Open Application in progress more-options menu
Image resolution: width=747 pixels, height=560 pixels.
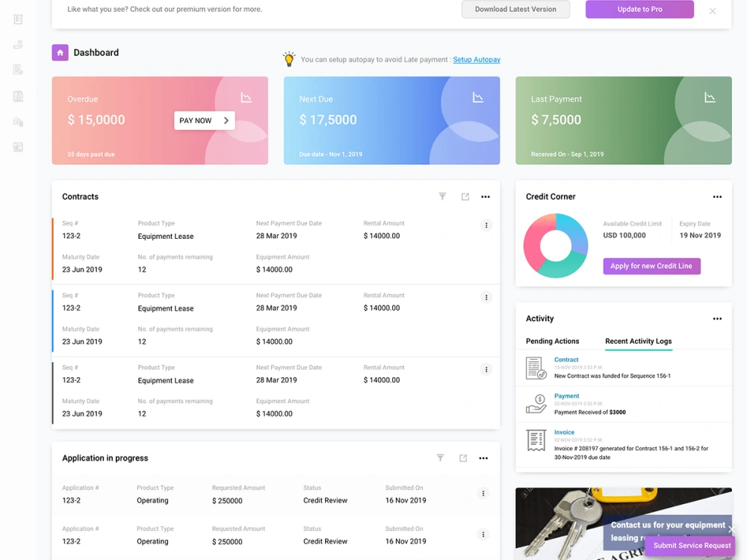(483, 458)
